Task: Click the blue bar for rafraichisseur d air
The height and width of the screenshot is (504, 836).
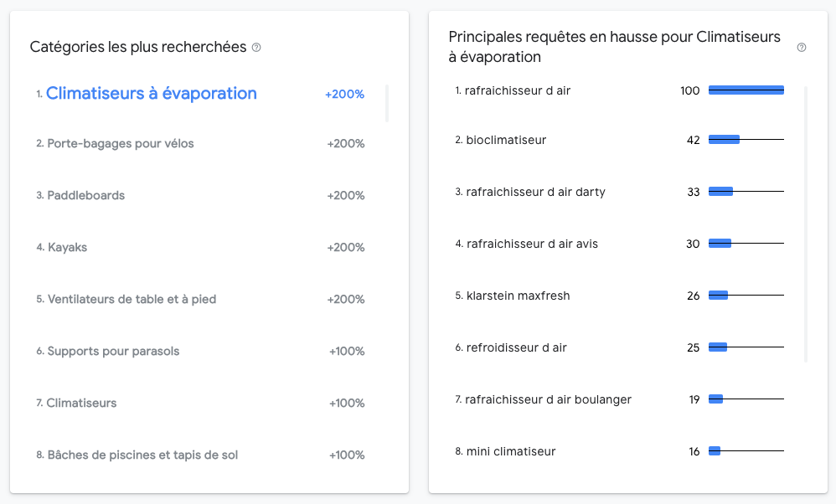Action: pos(746,90)
